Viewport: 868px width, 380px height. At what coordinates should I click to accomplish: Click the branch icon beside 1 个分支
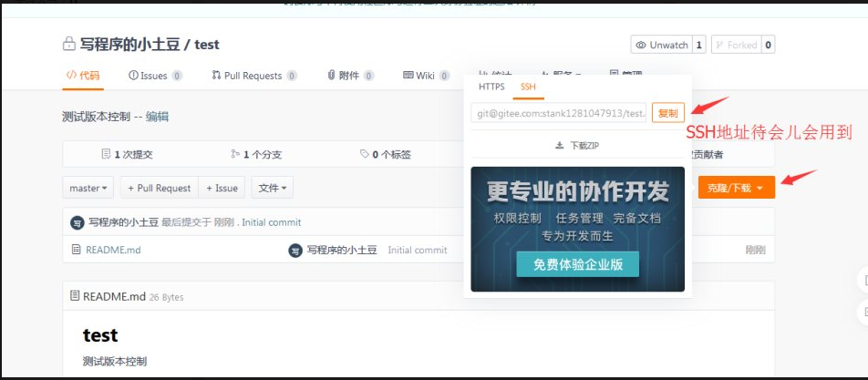click(235, 154)
